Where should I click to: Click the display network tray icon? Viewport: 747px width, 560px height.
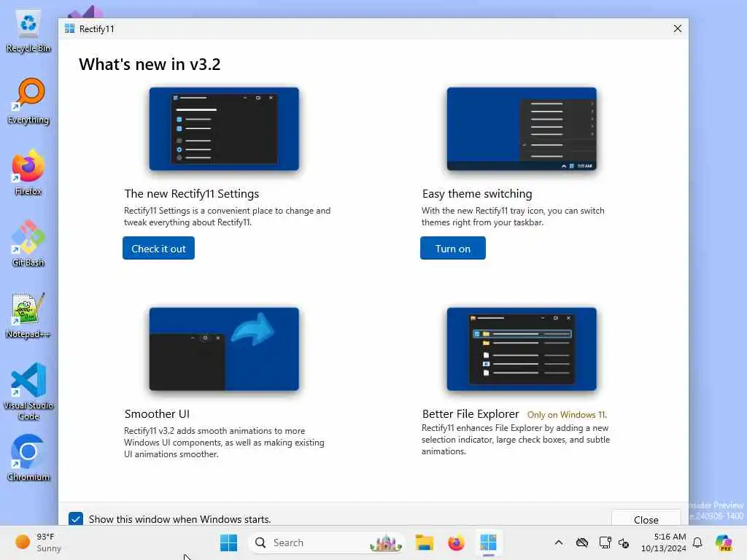(605, 542)
